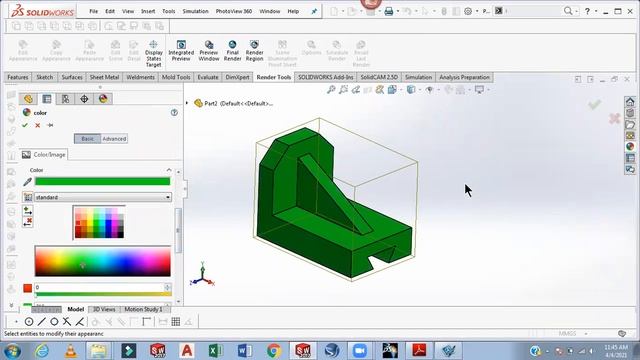The height and width of the screenshot is (360, 640).
Task: Expand search options dropdown
Action: click(x=576, y=11)
